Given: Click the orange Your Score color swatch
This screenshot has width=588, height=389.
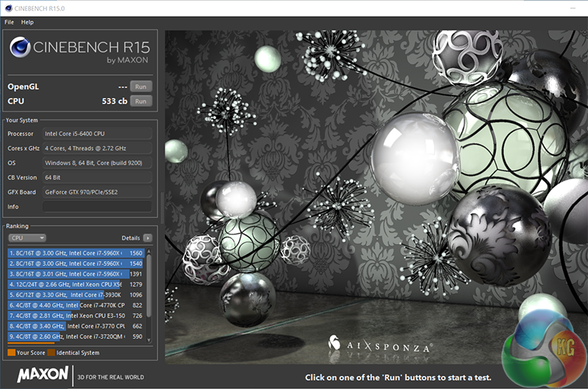Looking at the screenshot, I should (x=11, y=353).
